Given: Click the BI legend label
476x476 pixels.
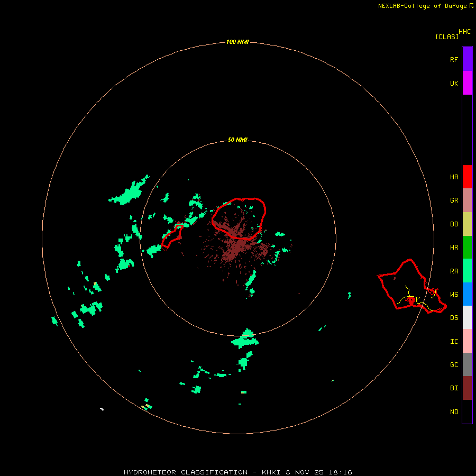Looking at the screenshot, I should (454, 388).
